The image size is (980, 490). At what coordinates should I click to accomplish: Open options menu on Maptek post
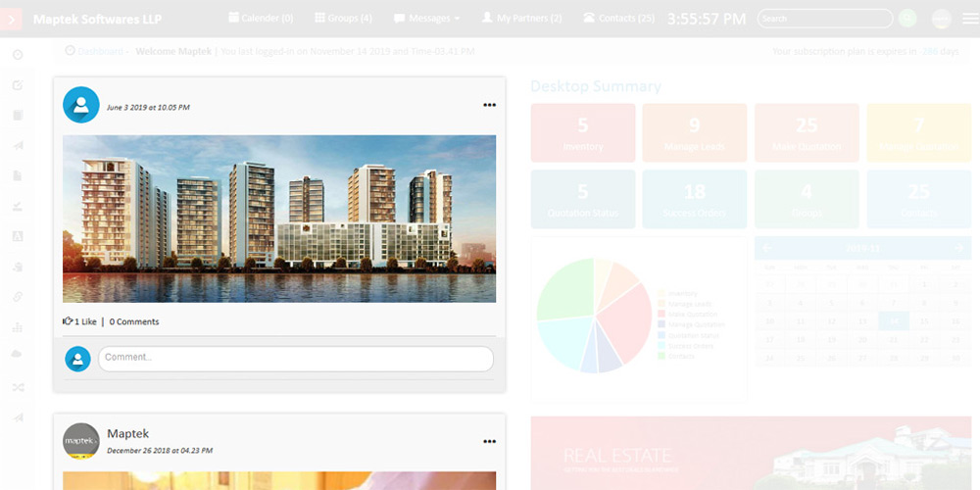(x=489, y=442)
